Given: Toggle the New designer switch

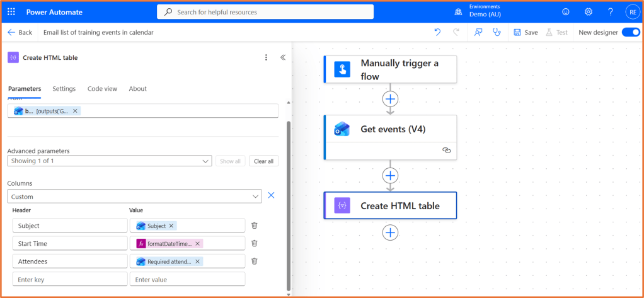Looking at the screenshot, I should point(630,32).
